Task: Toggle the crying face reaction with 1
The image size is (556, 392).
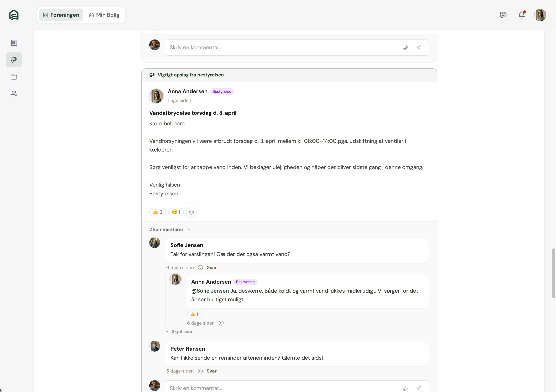Action: tap(176, 212)
